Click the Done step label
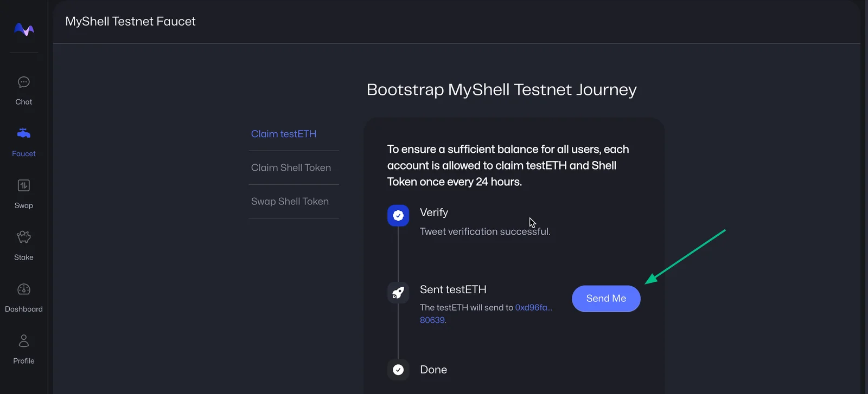The height and width of the screenshot is (394, 868). point(433,370)
